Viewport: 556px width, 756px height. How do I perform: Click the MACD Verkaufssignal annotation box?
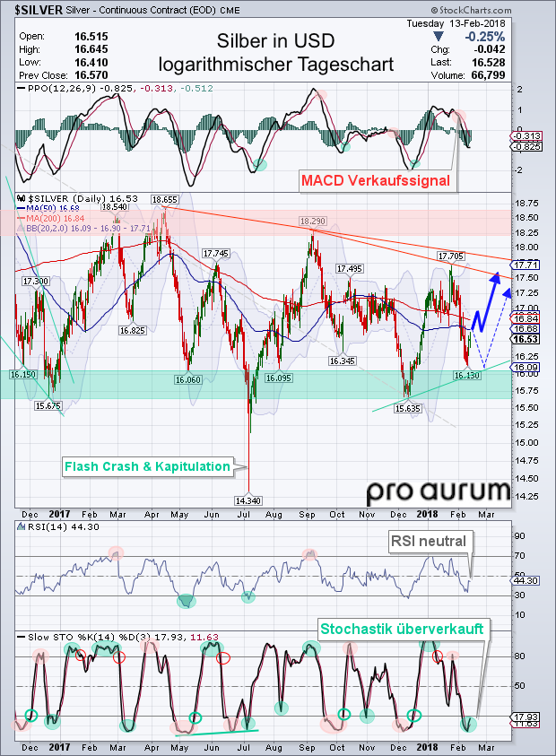[376, 181]
